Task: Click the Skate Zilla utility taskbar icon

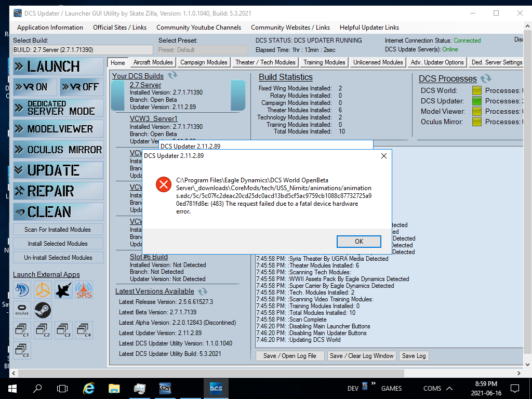Action: (x=165, y=389)
